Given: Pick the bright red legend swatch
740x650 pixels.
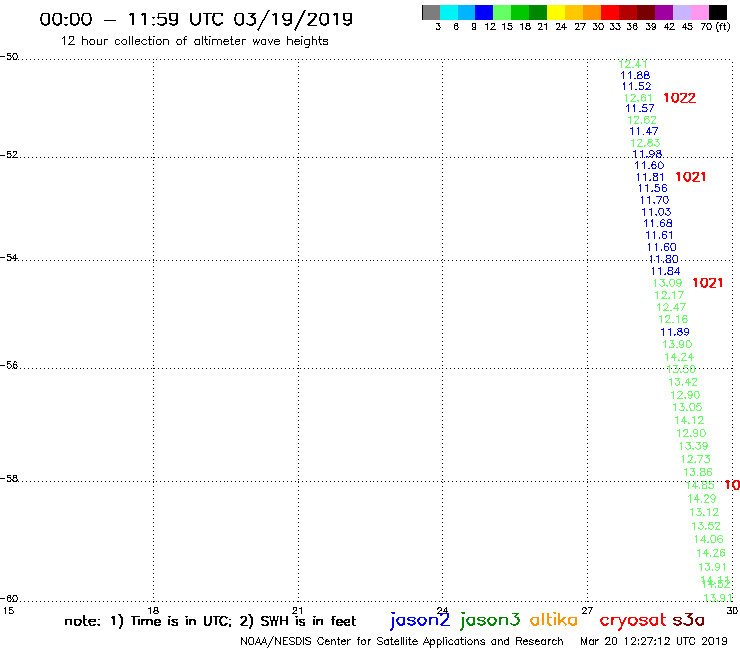Looking at the screenshot, I should point(610,13).
